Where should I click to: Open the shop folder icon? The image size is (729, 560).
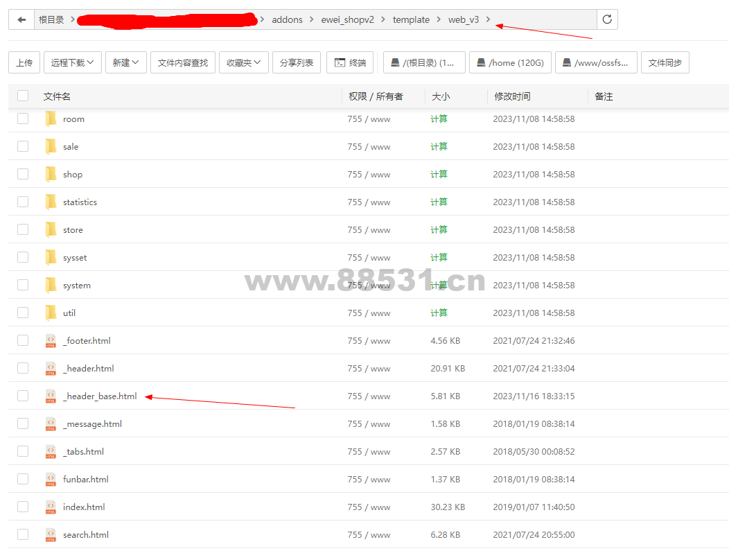(51, 175)
